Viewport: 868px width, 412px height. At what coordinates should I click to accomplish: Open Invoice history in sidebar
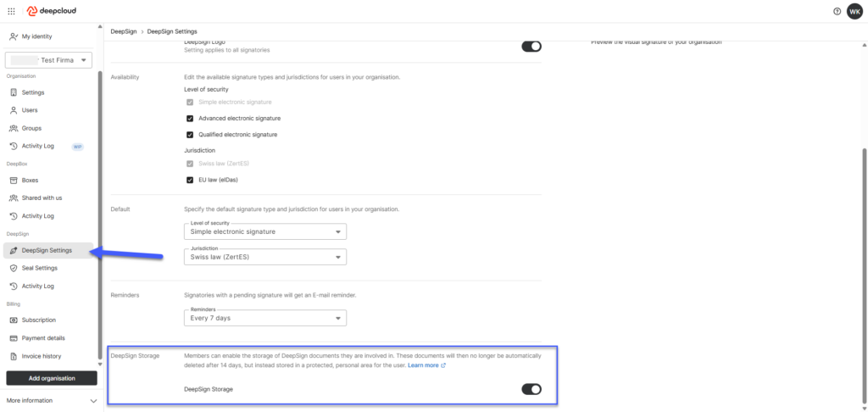click(41, 356)
